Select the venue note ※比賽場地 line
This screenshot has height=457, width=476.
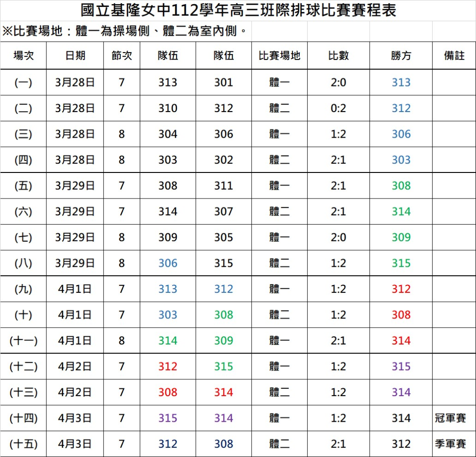[124, 31]
